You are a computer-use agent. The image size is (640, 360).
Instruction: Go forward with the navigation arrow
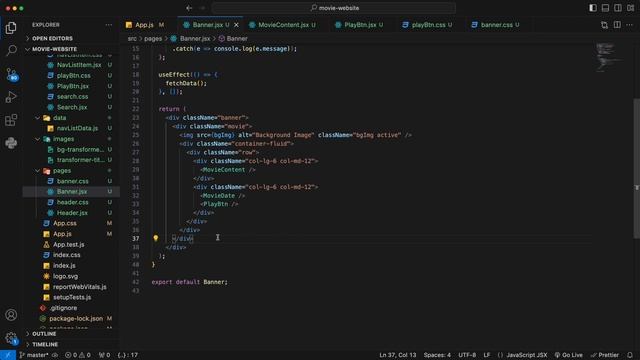202,8
